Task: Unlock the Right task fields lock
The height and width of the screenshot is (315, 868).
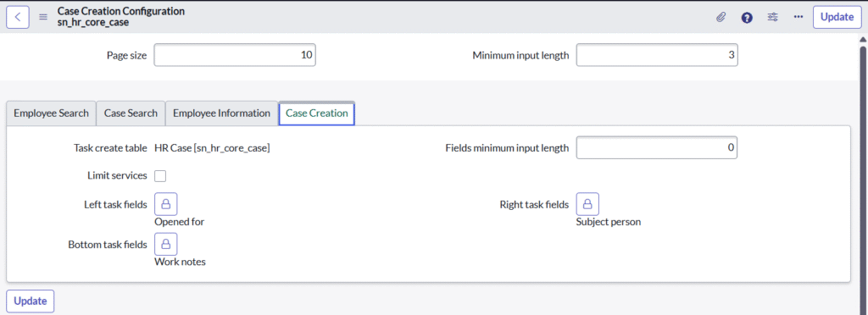Action: click(x=588, y=204)
